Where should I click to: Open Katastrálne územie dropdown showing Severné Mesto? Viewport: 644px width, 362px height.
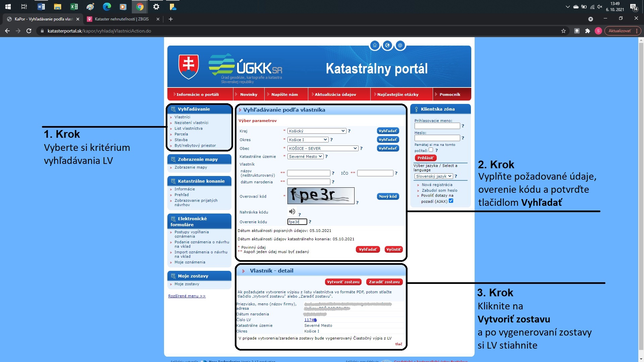(x=305, y=157)
